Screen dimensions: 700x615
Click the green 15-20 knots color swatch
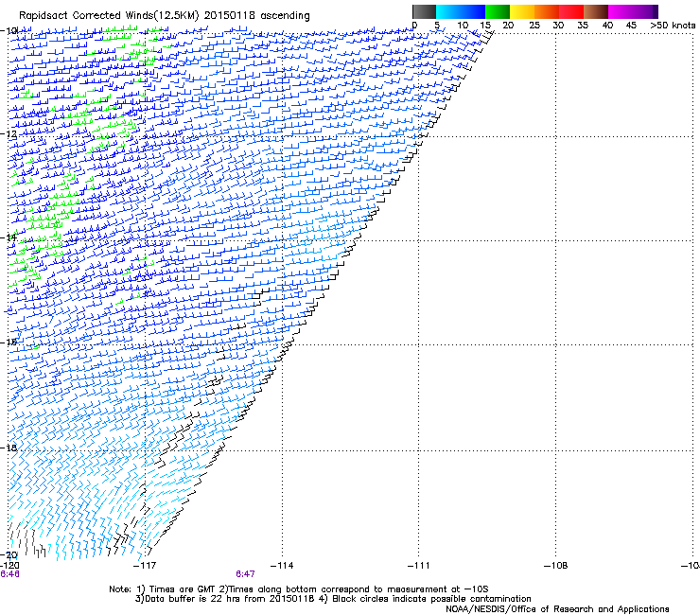pyautogui.click(x=498, y=11)
